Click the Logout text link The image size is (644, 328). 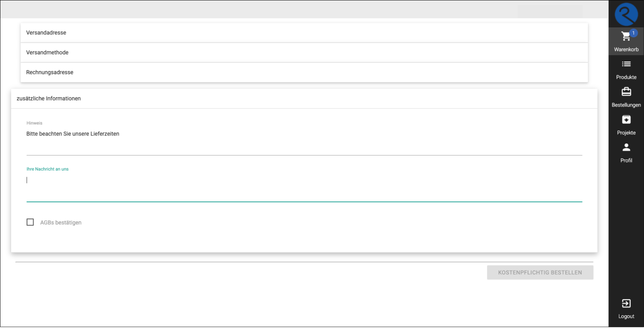[626, 316]
